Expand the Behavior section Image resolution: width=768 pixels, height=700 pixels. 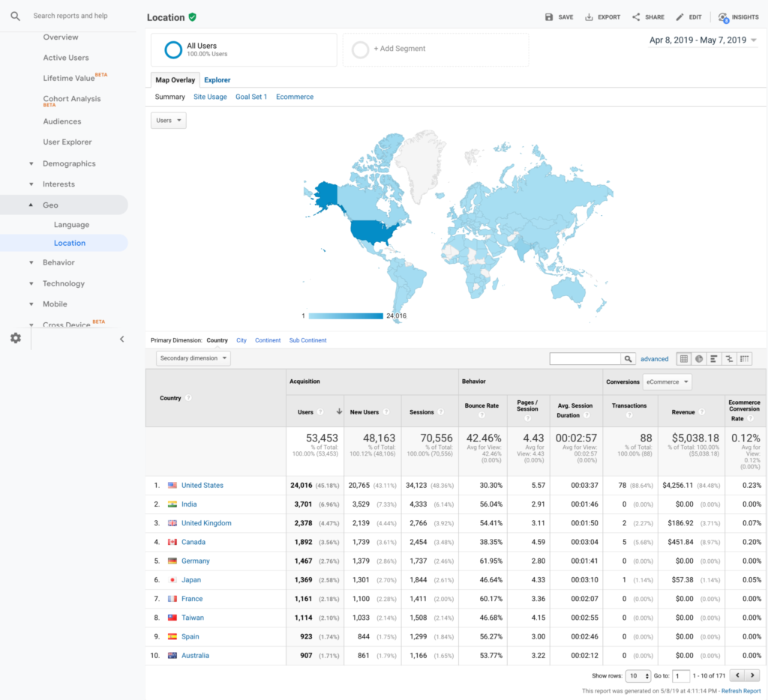tap(58, 262)
